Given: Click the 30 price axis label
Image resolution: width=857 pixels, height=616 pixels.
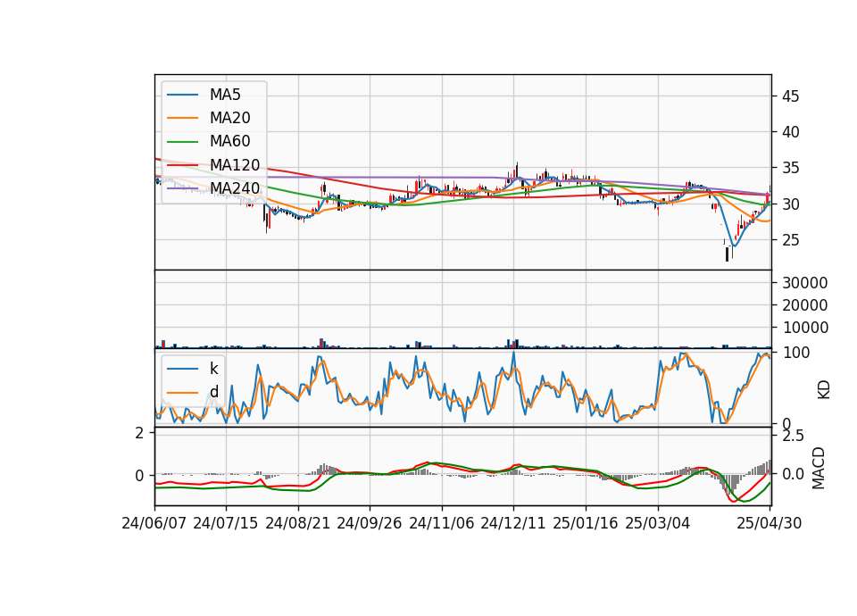Looking at the screenshot, I should click(x=790, y=204).
